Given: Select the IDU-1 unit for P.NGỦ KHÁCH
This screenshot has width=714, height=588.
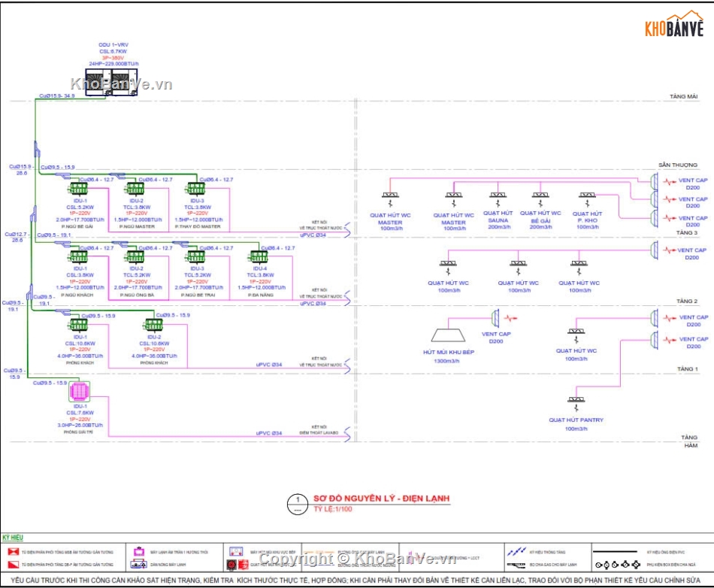Looking at the screenshot, I should pos(78,257).
